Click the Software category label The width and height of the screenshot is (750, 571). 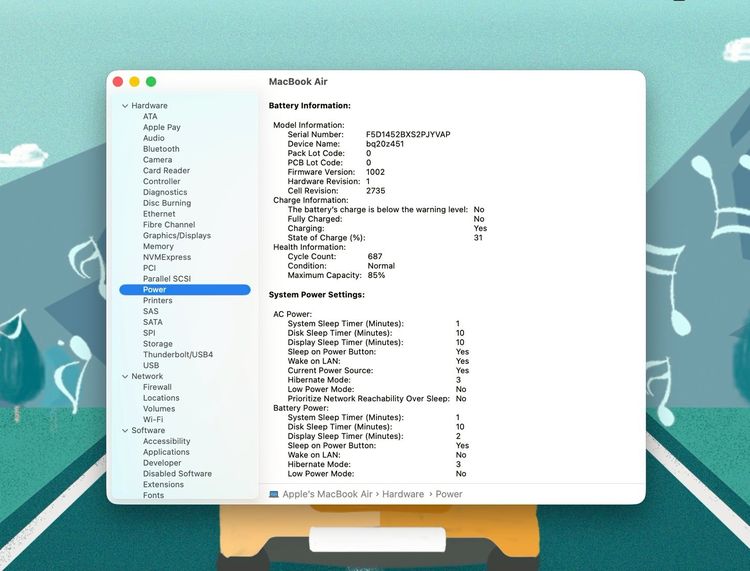coord(148,430)
